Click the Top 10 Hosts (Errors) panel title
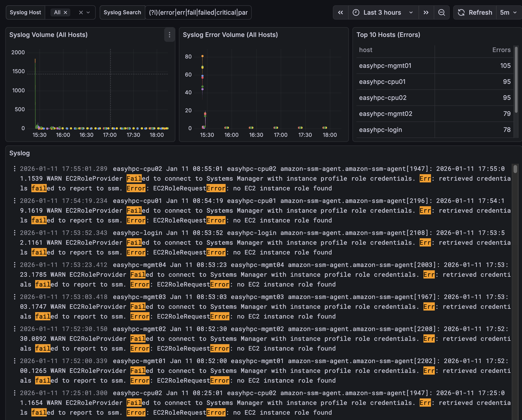The image size is (522, 420). [x=388, y=35]
